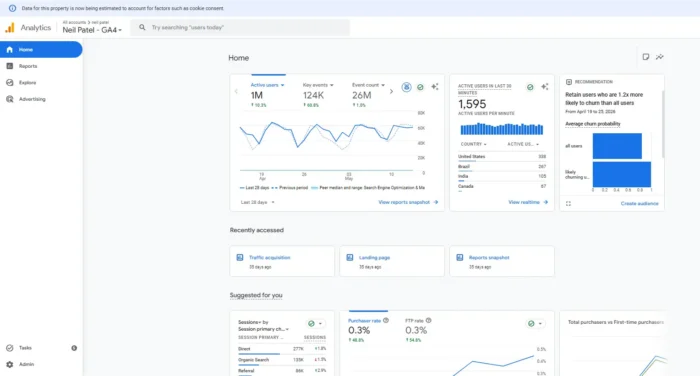
Task: Click the Create audience link
Action: pos(639,204)
